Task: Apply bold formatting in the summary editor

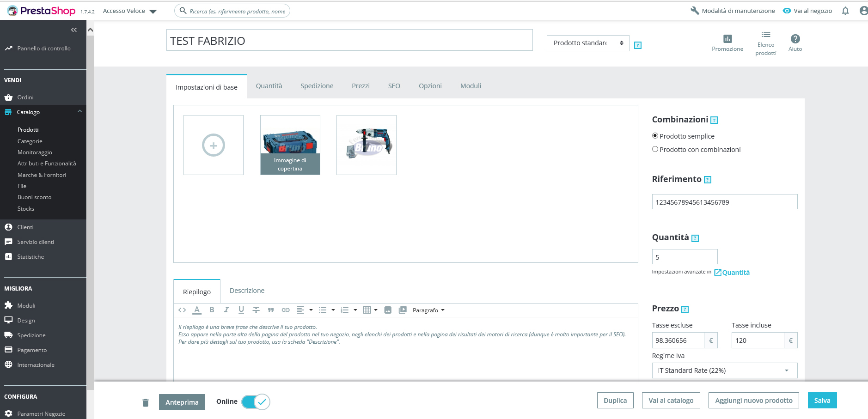Action: [x=212, y=310]
